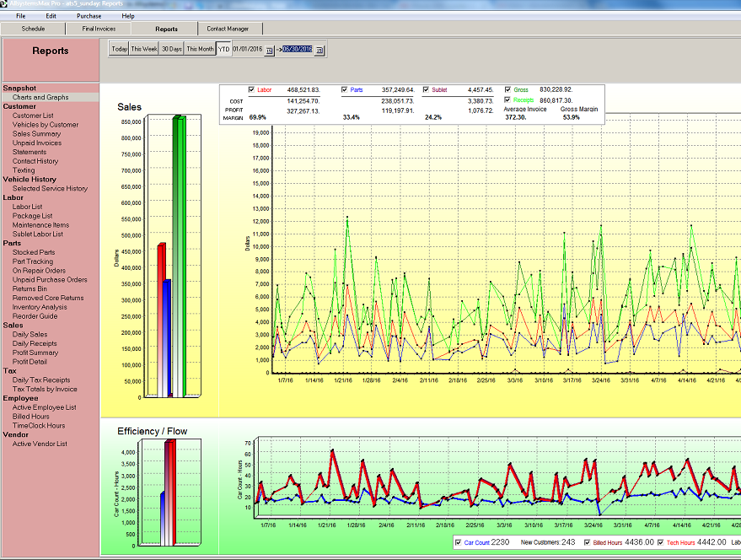Toggle the Car Count checkbox

458,542
